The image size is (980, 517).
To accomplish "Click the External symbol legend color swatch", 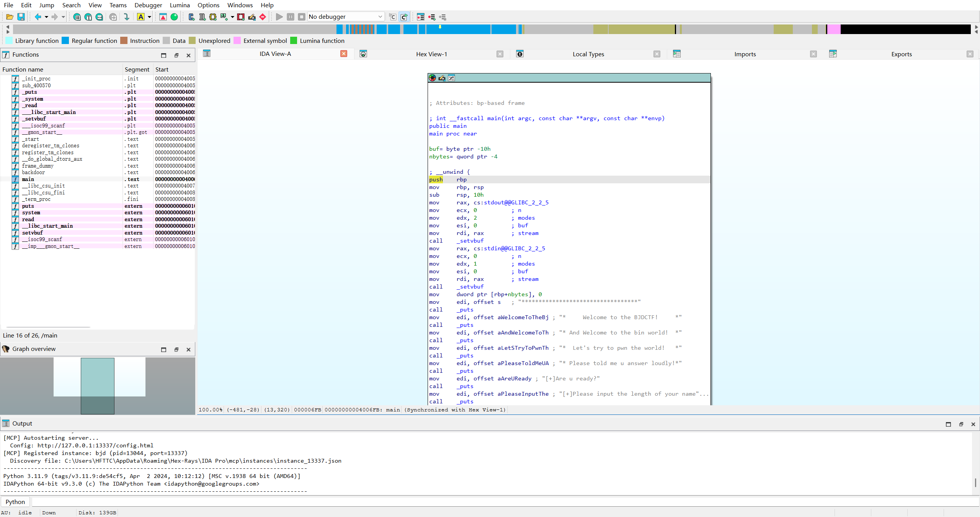I will [x=237, y=41].
